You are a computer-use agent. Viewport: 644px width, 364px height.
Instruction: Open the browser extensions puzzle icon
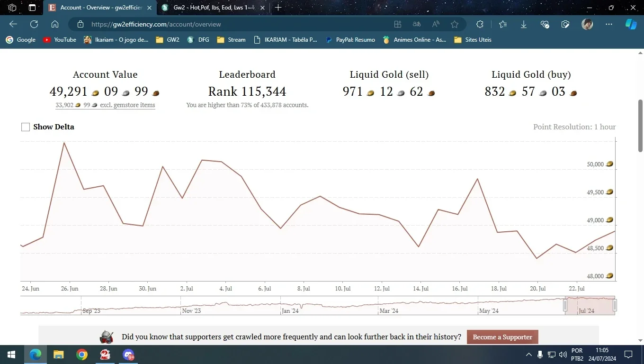[x=480, y=24]
